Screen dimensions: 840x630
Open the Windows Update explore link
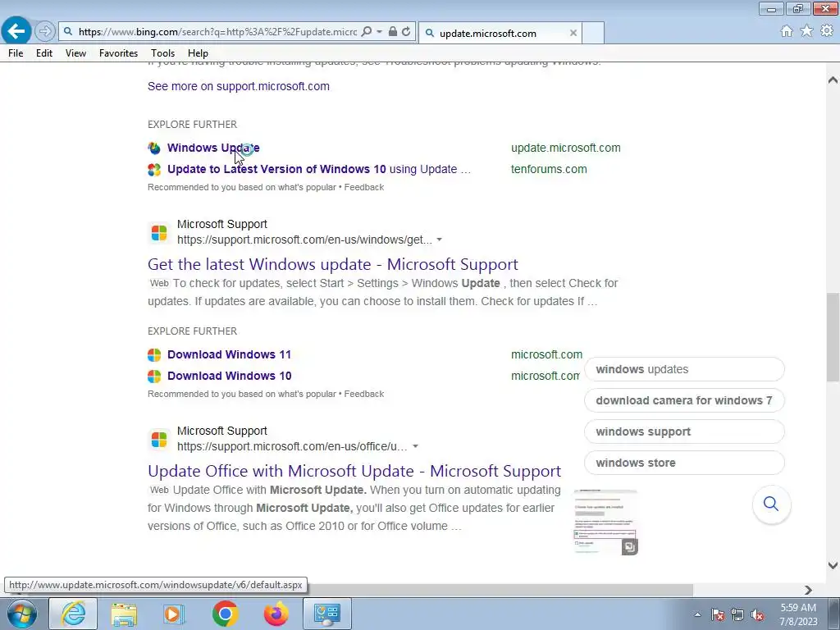[x=213, y=148]
